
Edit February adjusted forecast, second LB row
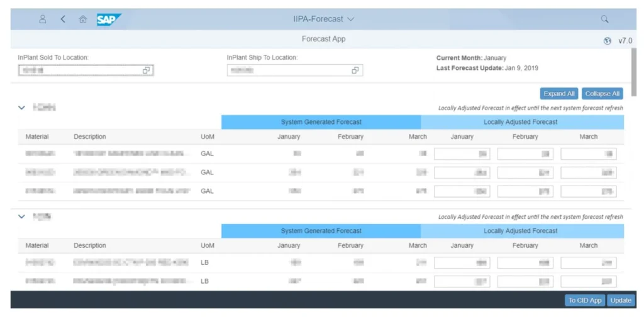pyautogui.click(x=525, y=282)
